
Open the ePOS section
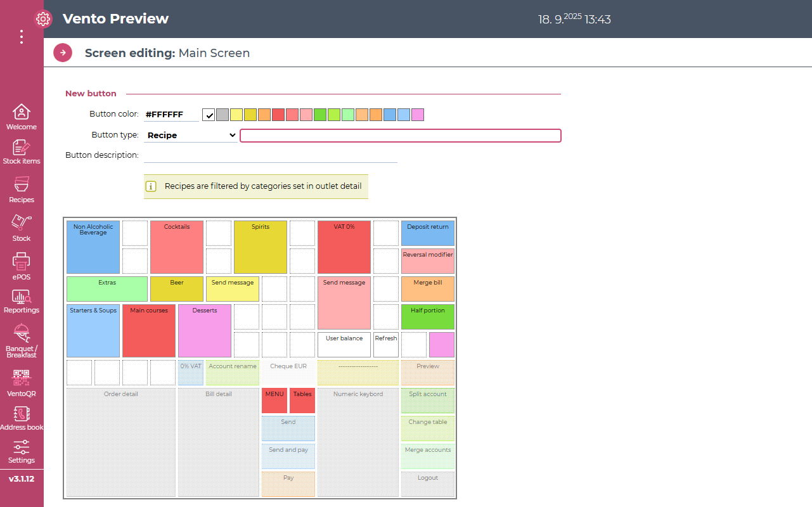[22, 267]
